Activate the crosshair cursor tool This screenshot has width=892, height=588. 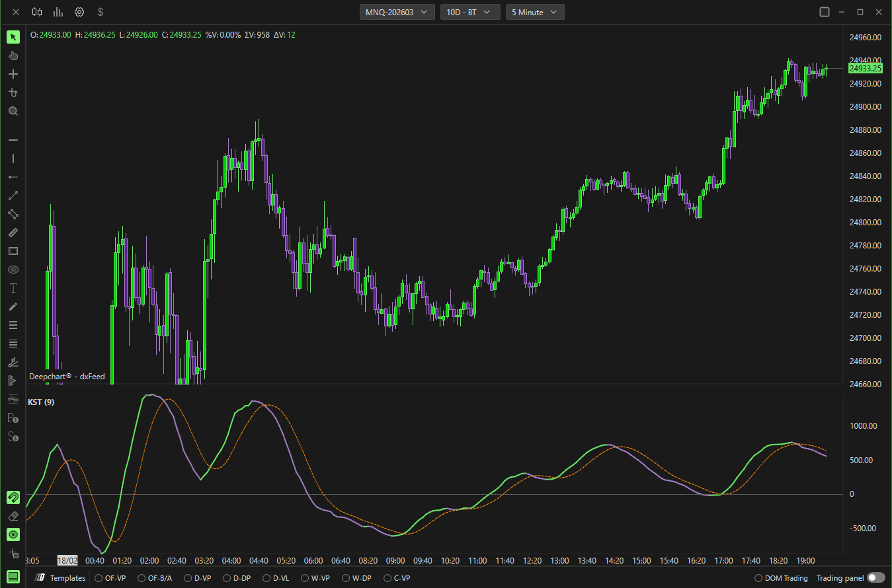point(13,74)
